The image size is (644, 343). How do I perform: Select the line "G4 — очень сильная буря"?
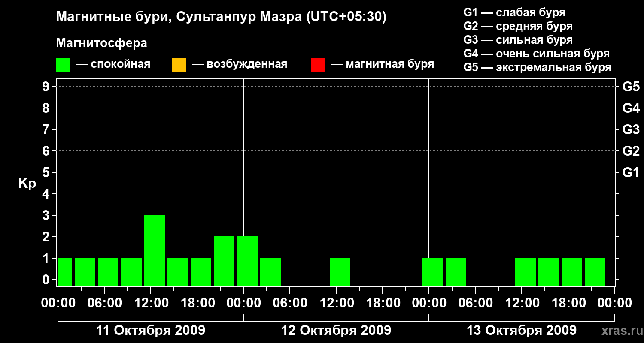click(x=537, y=54)
